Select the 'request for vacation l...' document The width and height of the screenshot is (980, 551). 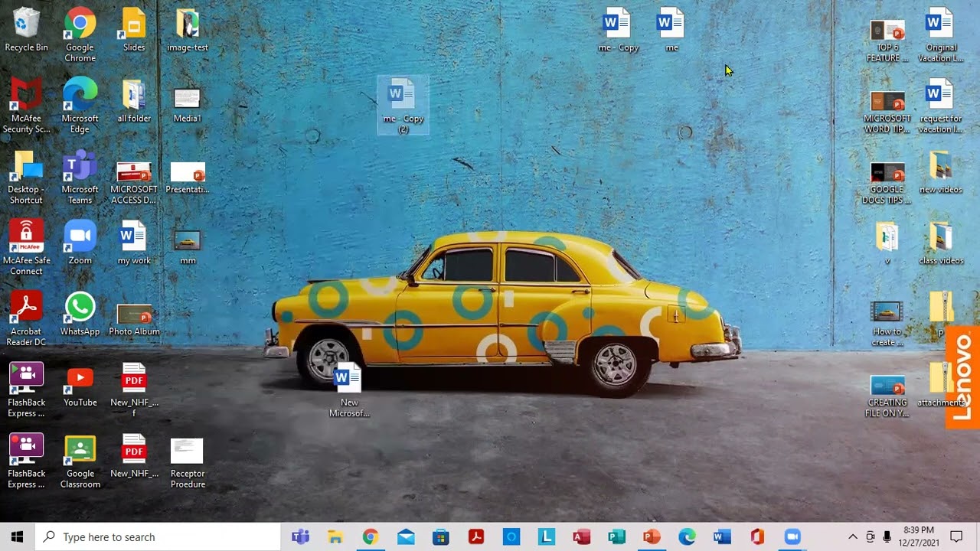tap(940, 106)
